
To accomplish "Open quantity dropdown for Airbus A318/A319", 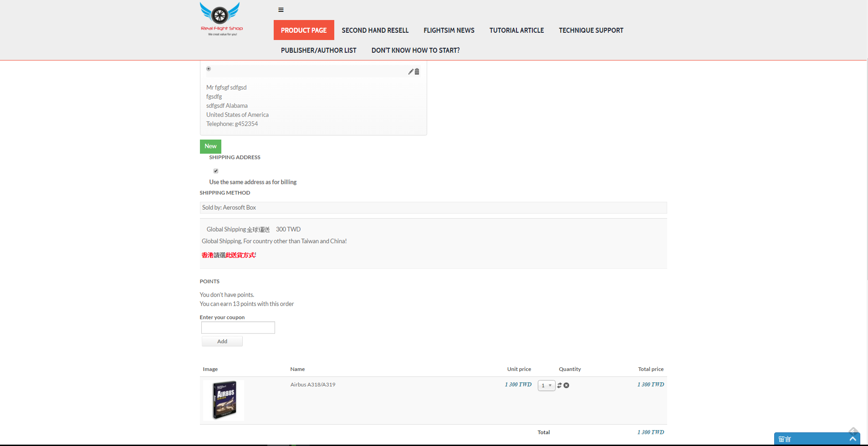I will [x=546, y=385].
